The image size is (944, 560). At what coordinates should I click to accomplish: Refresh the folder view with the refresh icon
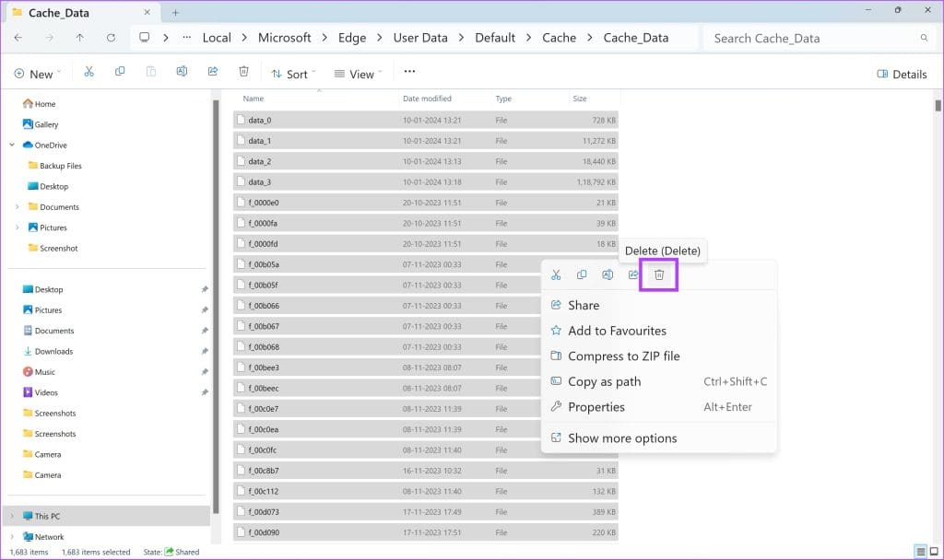[x=111, y=37]
